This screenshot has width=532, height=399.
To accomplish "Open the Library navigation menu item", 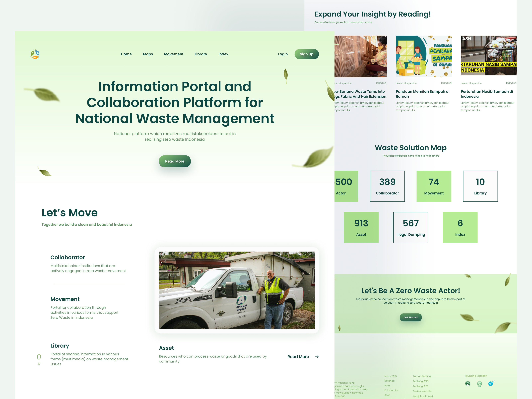I will tap(201, 54).
